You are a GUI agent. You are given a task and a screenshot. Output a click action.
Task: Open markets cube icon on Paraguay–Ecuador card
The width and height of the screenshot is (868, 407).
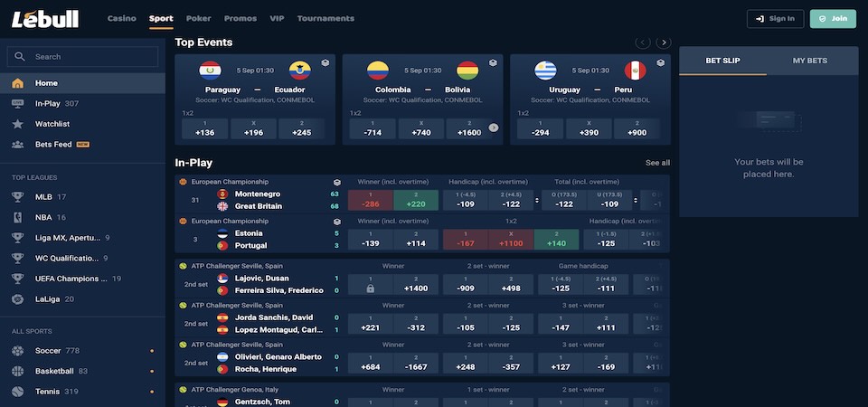(325, 63)
